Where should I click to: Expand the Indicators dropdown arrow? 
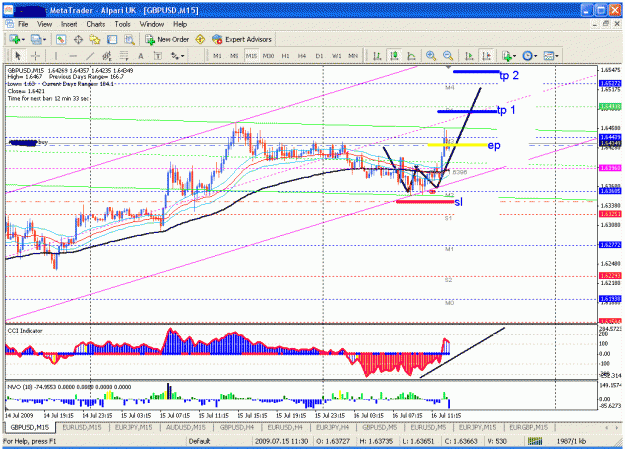pos(515,56)
